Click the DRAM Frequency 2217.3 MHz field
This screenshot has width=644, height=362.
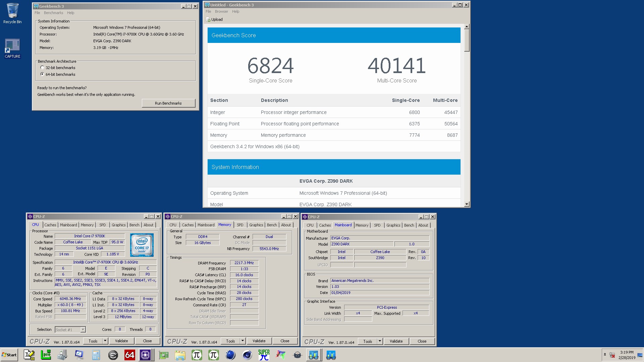pos(244,263)
